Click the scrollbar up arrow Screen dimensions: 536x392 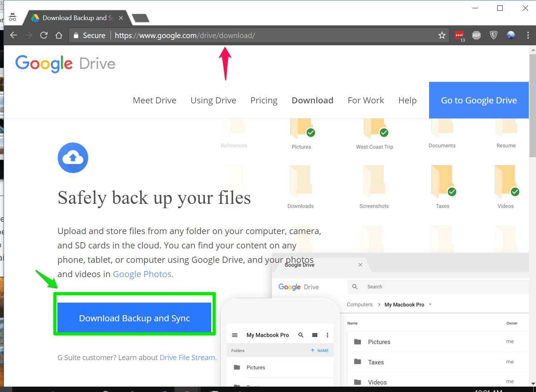(533, 50)
